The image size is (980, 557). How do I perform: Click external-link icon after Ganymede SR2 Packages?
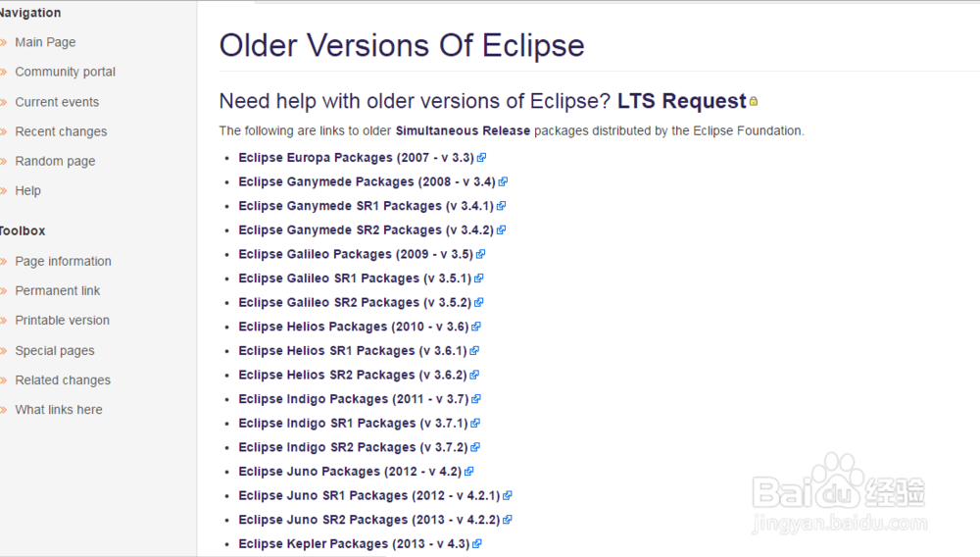coord(501,230)
